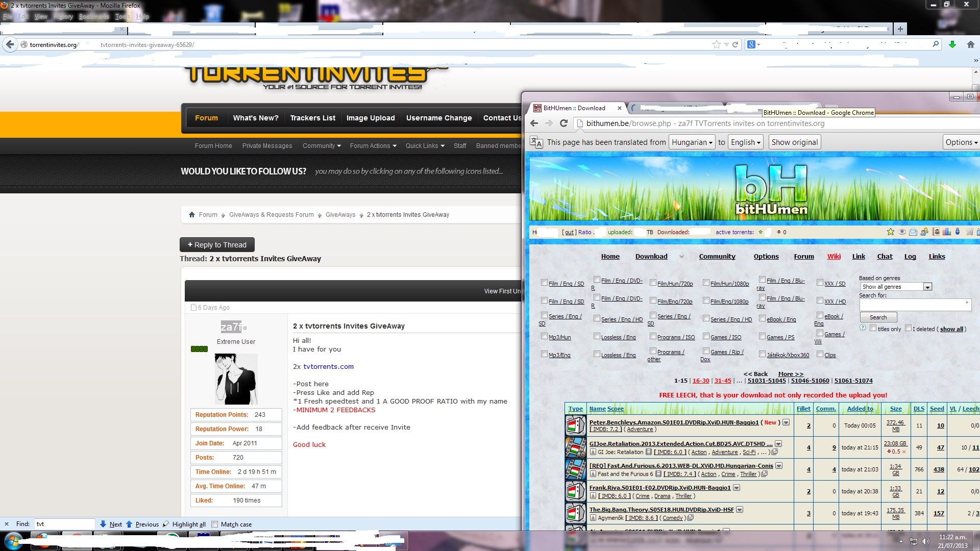Click the Firefox back button

coord(10,44)
